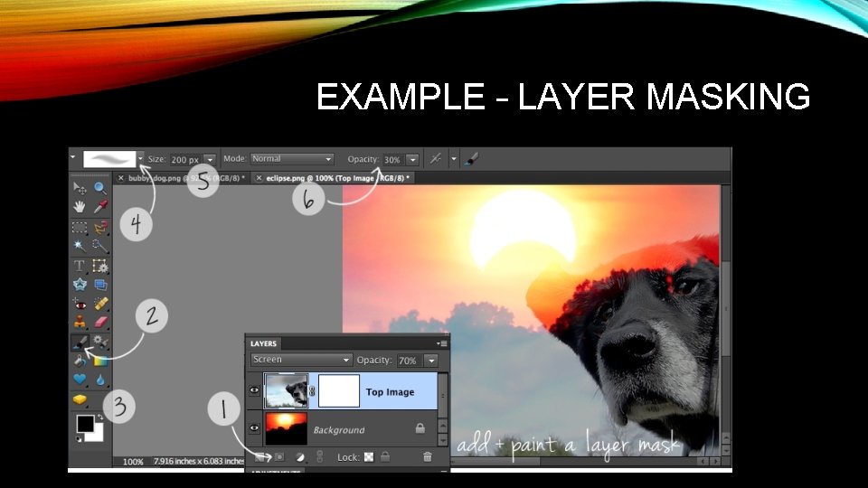Select the Blur droplet tool
The width and height of the screenshot is (868, 488).
click(x=100, y=380)
